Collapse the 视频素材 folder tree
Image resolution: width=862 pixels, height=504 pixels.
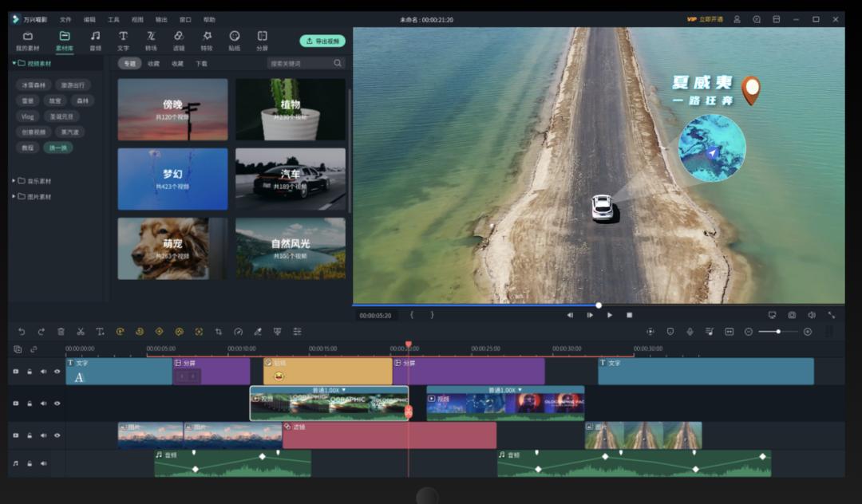tap(14, 63)
